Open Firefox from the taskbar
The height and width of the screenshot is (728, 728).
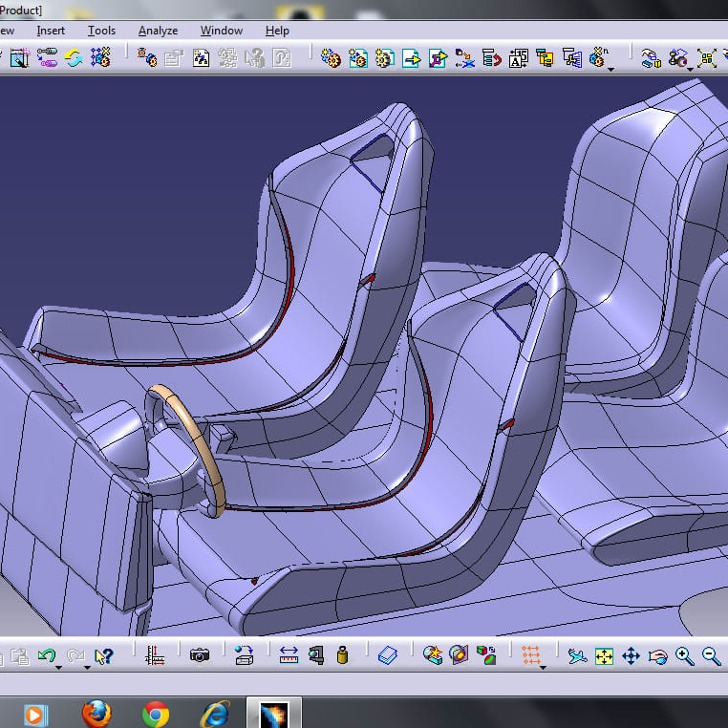pos(96,713)
